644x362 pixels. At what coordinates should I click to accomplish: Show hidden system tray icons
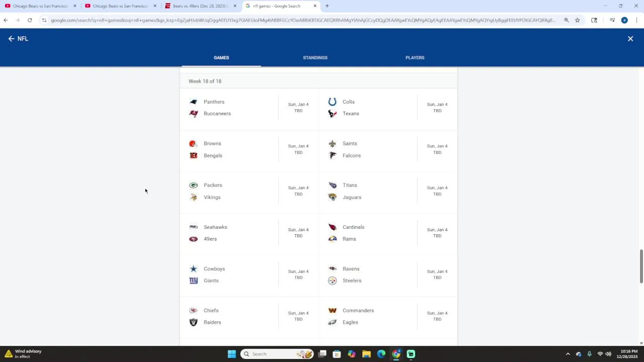568,354
